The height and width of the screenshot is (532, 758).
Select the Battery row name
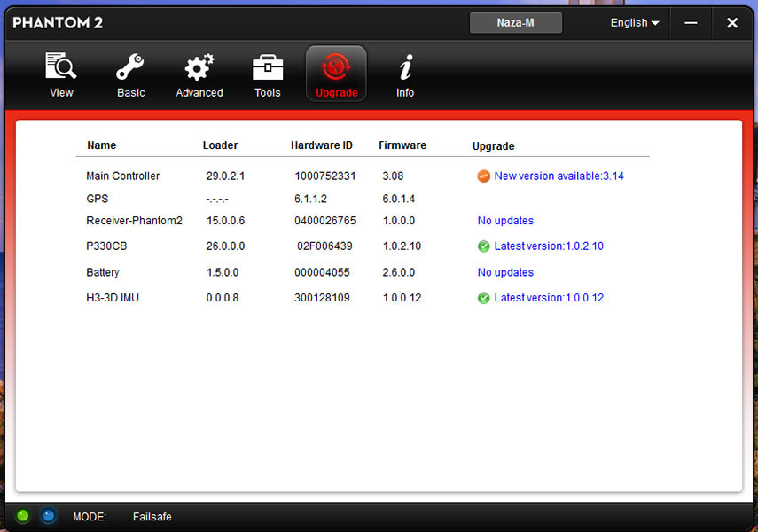[103, 272]
